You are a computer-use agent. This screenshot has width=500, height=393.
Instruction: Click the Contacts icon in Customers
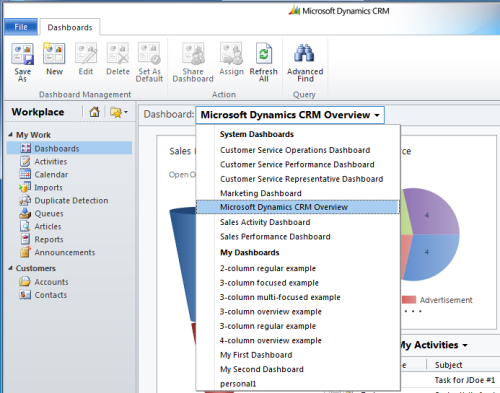(25, 295)
